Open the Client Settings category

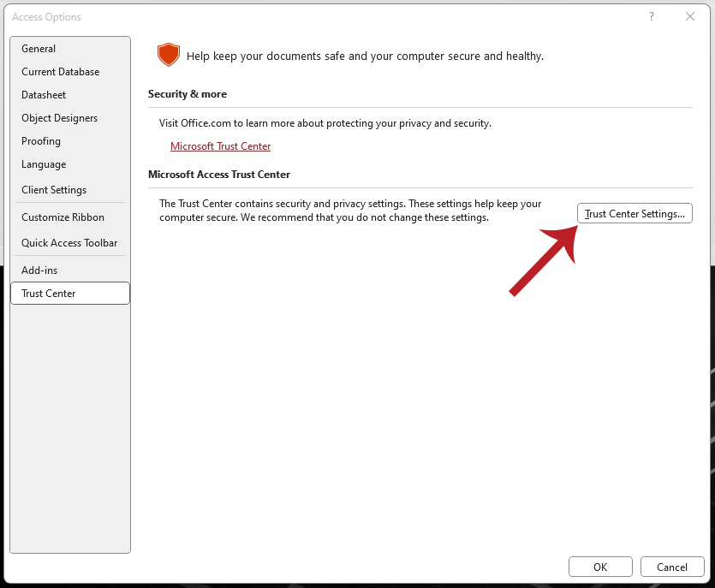54,190
